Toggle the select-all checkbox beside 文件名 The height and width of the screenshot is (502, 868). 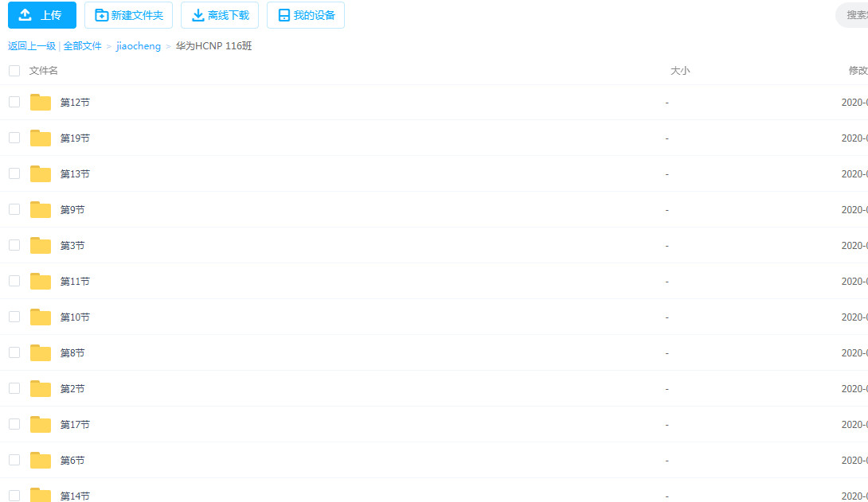point(14,71)
